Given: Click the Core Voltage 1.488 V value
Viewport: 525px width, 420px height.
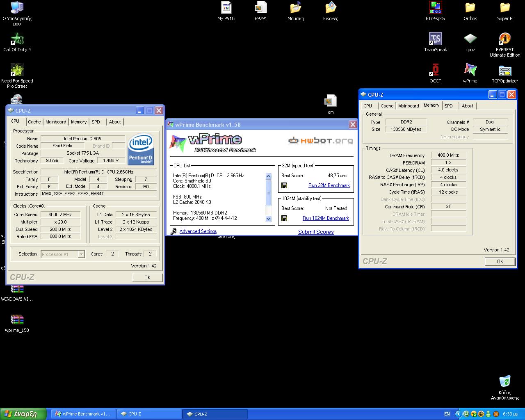Looking at the screenshot, I should [111, 160].
